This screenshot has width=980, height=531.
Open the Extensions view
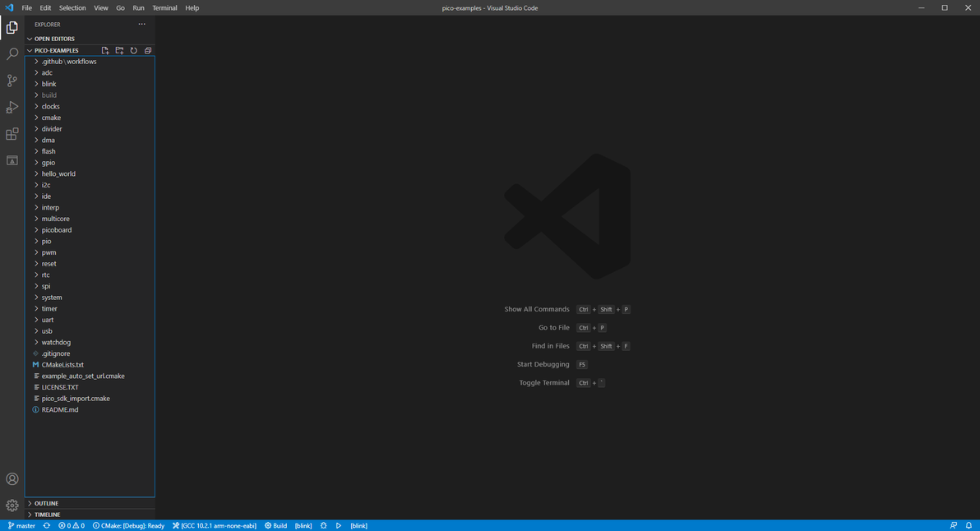point(12,134)
